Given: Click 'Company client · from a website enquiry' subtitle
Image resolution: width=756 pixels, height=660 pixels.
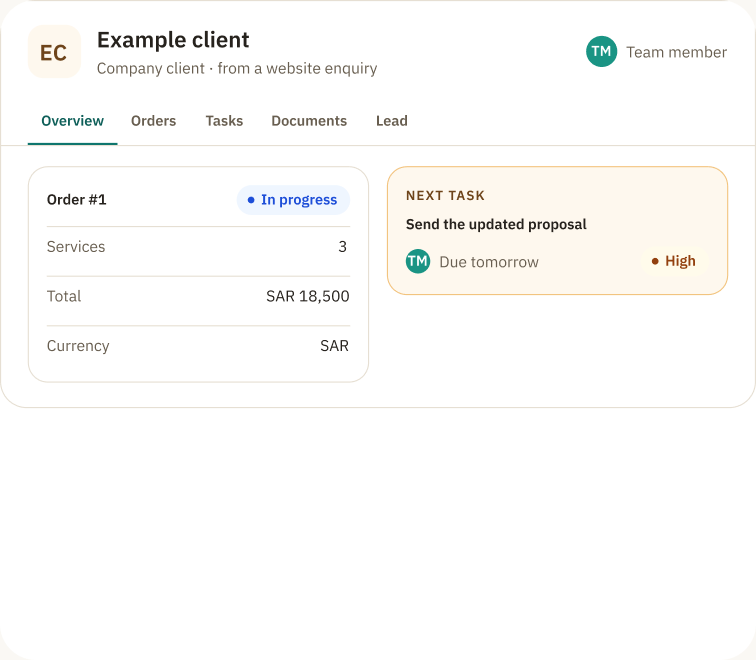Looking at the screenshot, I should pyautogui.click(x=237, y=68).
